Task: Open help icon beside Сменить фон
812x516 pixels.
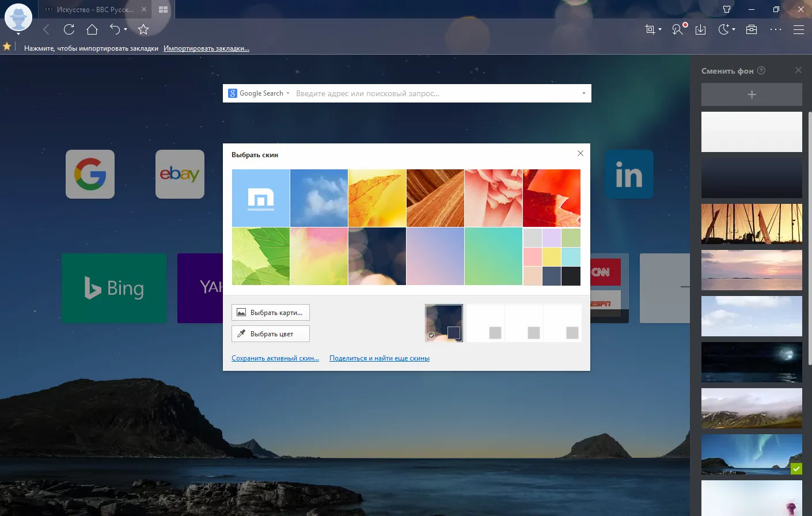Action: click(761, 70)
